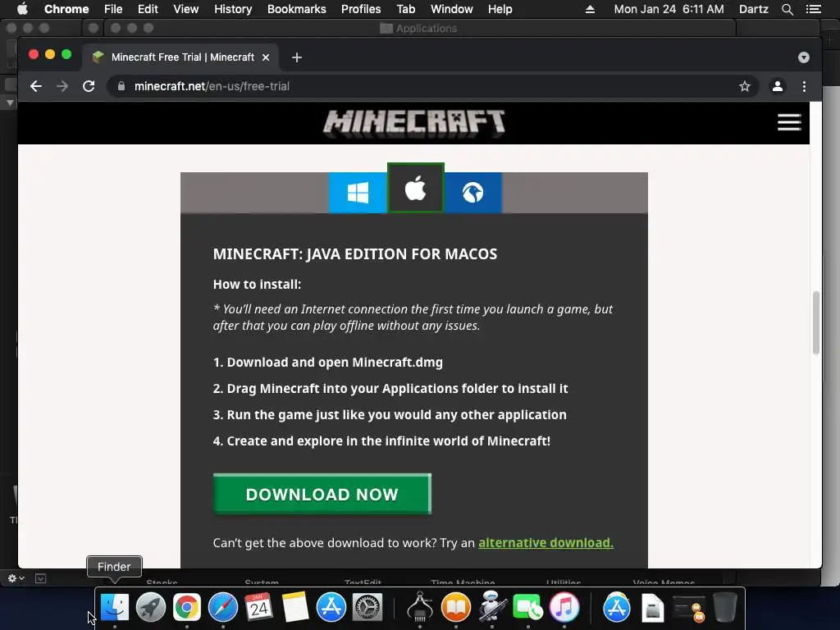840x630 pixels.
Task: Open the alternative download link
Action: pyautogui.click(x=546, y=543)
